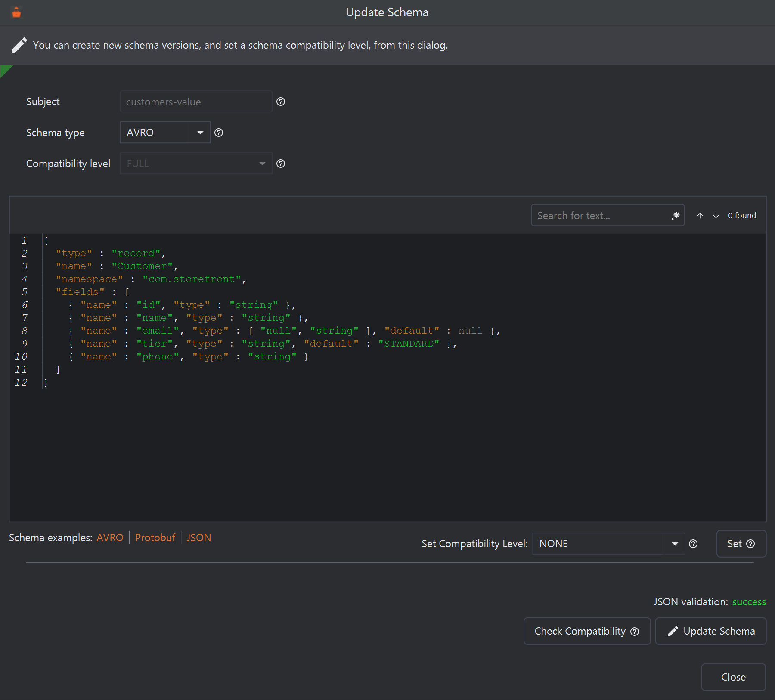
Task: Click the help icon next to Compatibility level
Action: (281, 164)
